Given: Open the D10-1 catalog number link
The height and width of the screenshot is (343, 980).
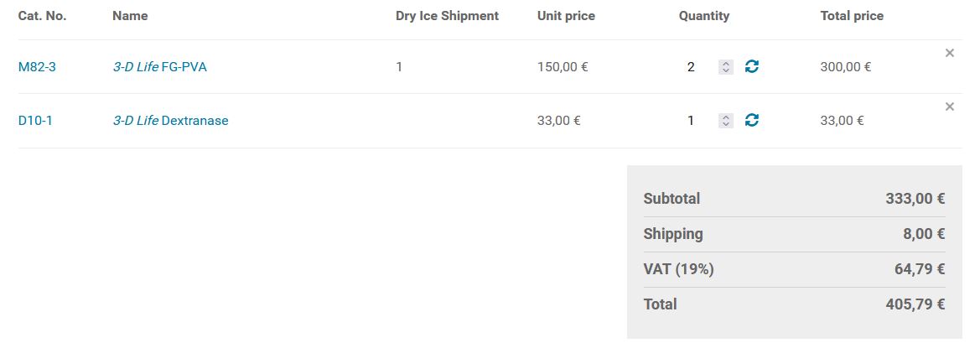Looking at the screenshot, I should click(35, 121).
